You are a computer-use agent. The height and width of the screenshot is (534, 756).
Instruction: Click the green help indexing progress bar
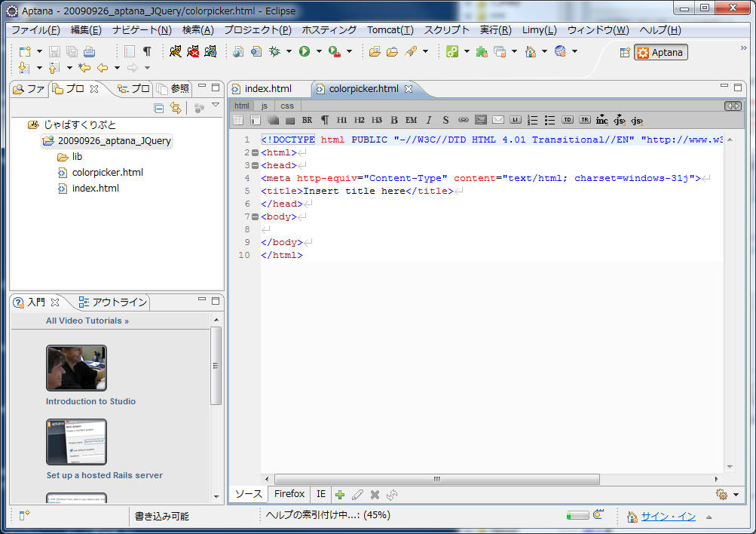click(x=577, y=516)
